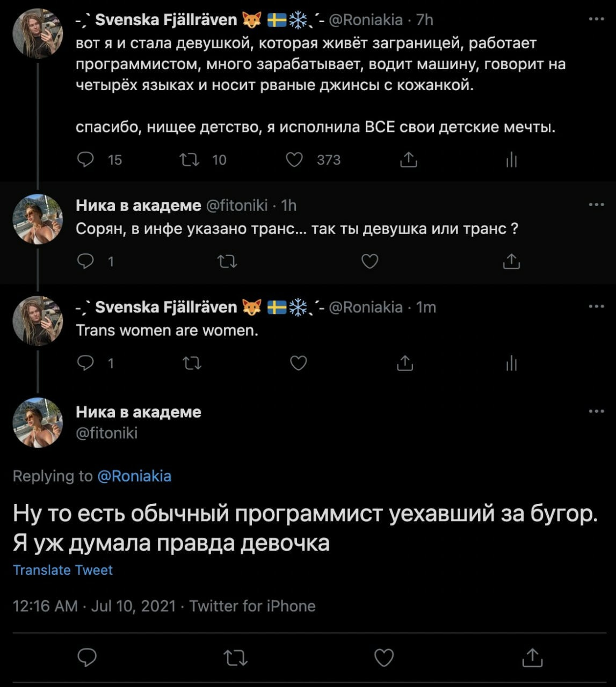The width and height of the screenshot is (616, 687).
Task: Open more options on 'Trans women' tweet
Action: pyautogui.click(x=596, y=307)
